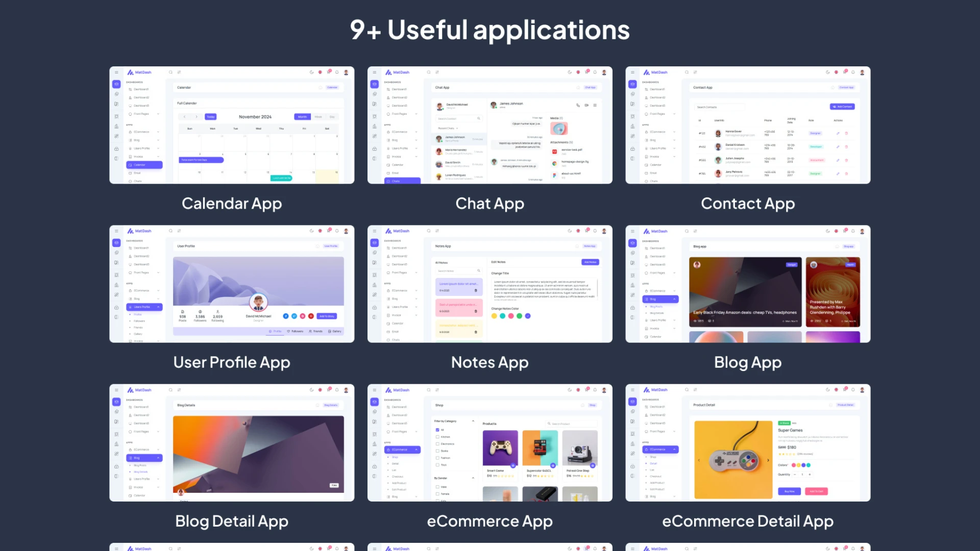
Task: Click the edit pencil for contact #123
Action: point(838,133)
